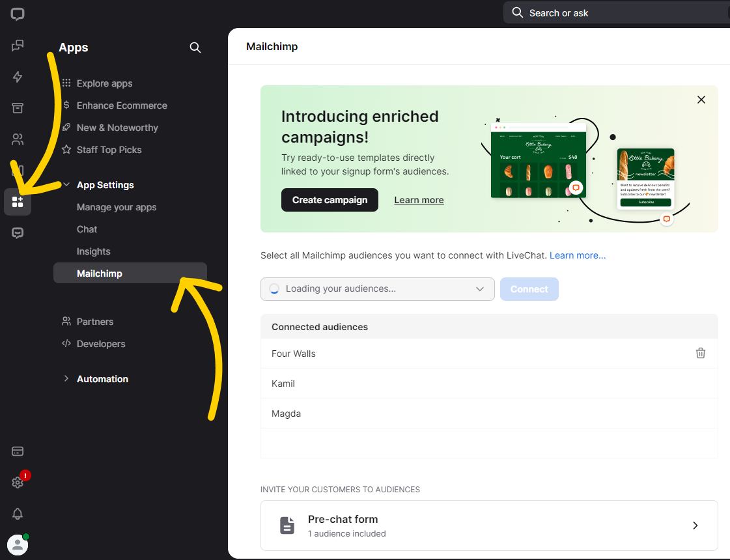
Task: Open the notifications bell icon
Action: click(x=17, y=514)
